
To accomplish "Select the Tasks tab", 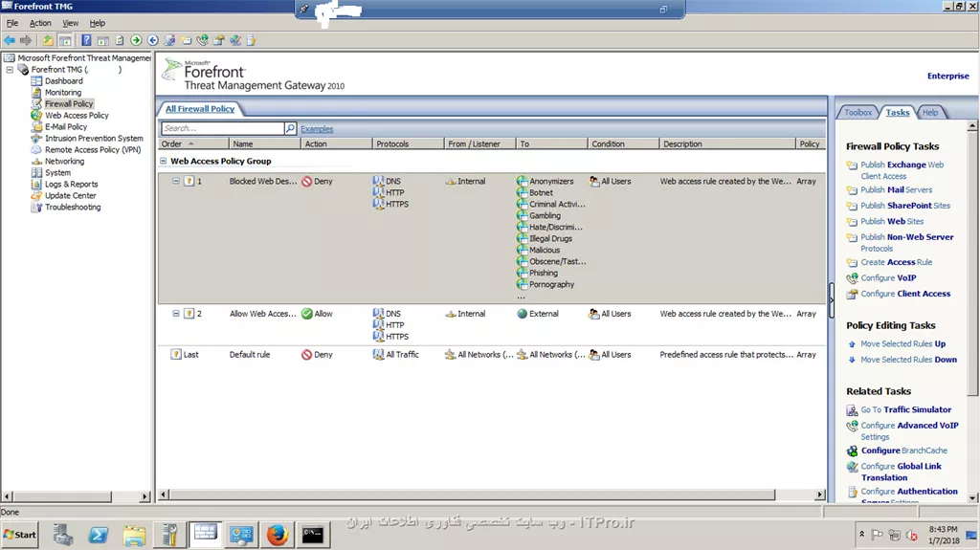I will click(898, 113).
